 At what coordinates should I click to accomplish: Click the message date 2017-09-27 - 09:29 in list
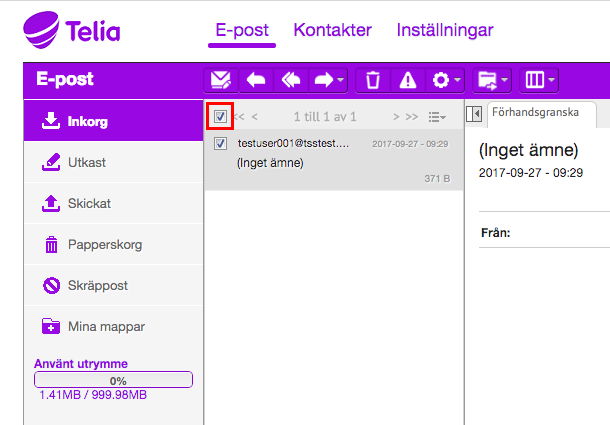pos(410,144)
